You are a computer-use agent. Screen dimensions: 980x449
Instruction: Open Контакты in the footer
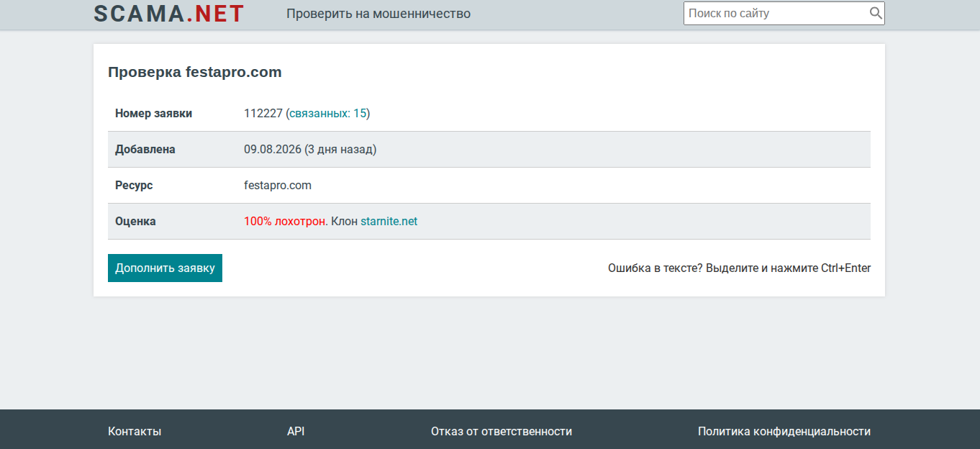pos(135,431)
